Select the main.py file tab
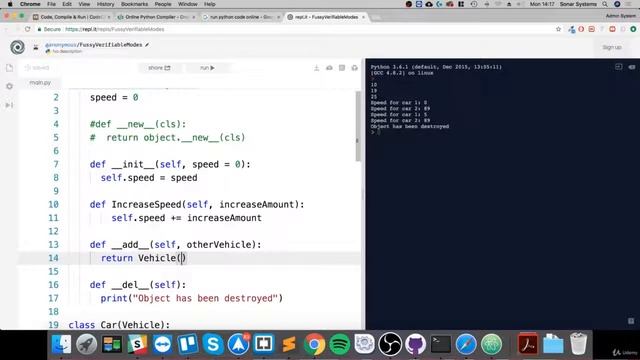 [x=40, y=83]
